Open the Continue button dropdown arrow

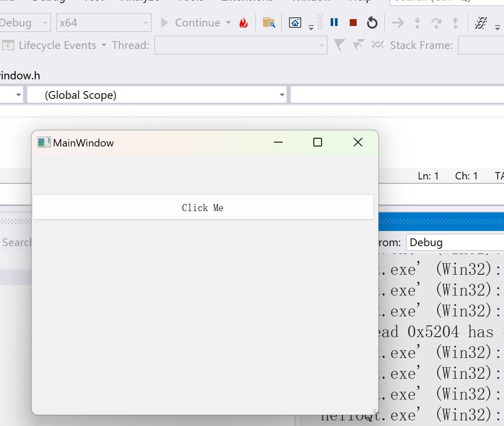(228, 23)
